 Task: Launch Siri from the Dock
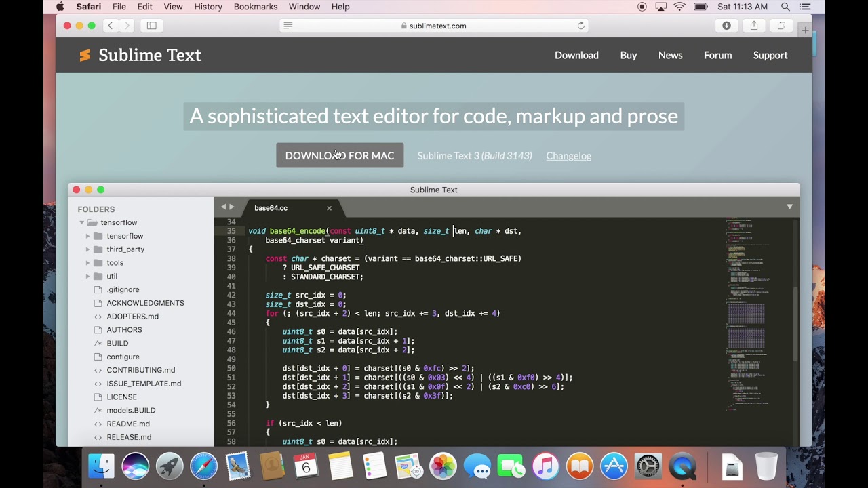point(136,466)
